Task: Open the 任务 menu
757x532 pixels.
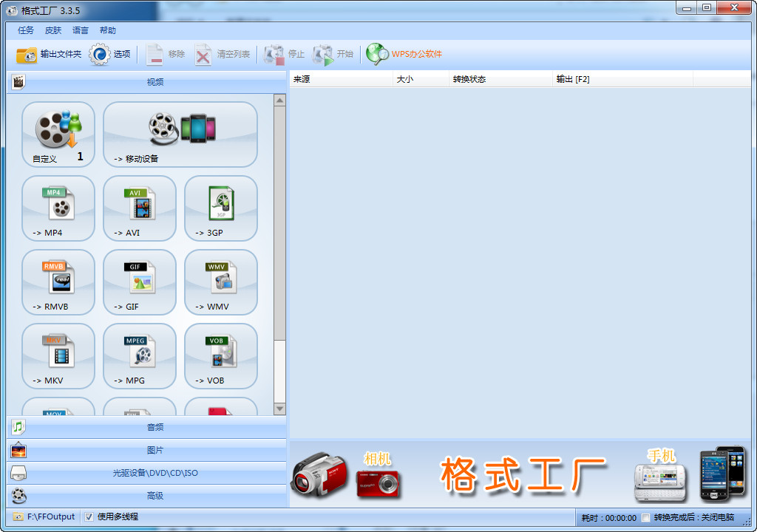Action: [26, 30]
